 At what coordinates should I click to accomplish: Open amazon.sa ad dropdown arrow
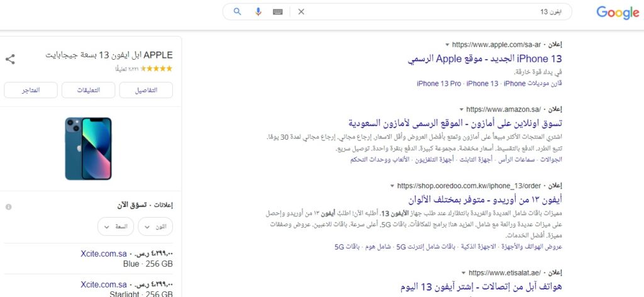click(x=462, y=109)
